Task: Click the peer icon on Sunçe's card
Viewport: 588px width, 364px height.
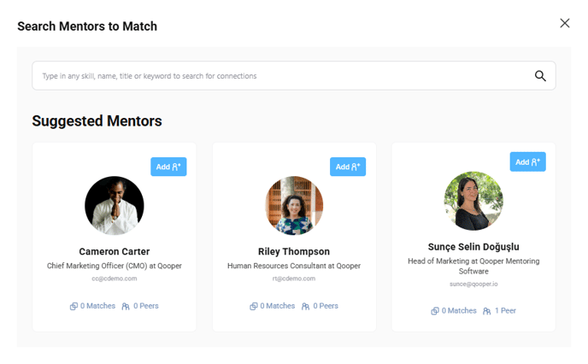Action: pos(487,311)
